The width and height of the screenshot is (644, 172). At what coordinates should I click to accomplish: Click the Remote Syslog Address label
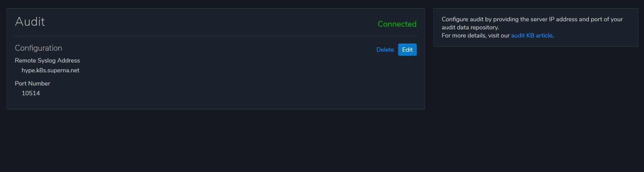pyautogui.click(x=47, y=60)
